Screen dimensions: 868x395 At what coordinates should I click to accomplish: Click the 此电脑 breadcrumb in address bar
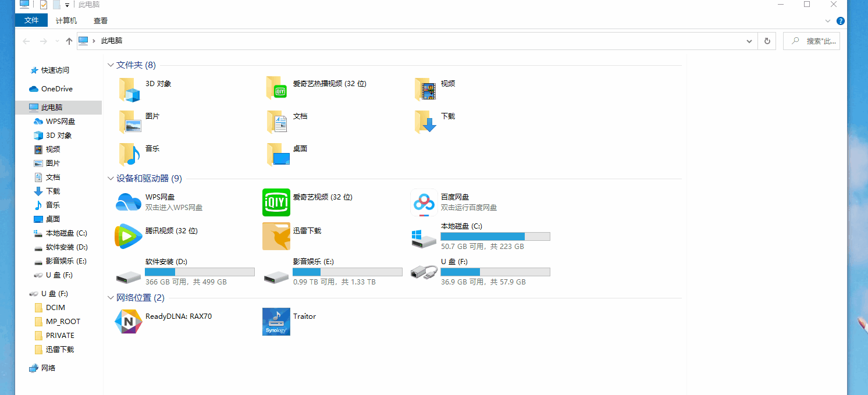pyautogui.click(x=112, y=41)
